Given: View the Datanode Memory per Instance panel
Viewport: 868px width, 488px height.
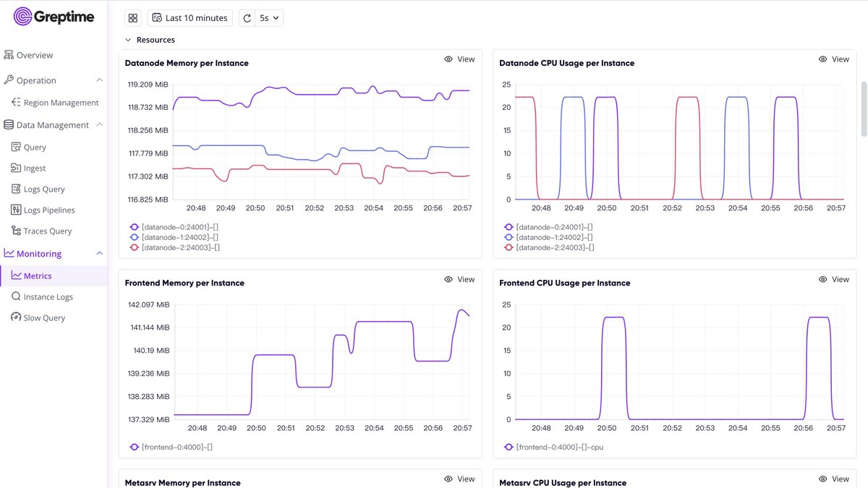Looking at the screenshot, I should point(459,59).
